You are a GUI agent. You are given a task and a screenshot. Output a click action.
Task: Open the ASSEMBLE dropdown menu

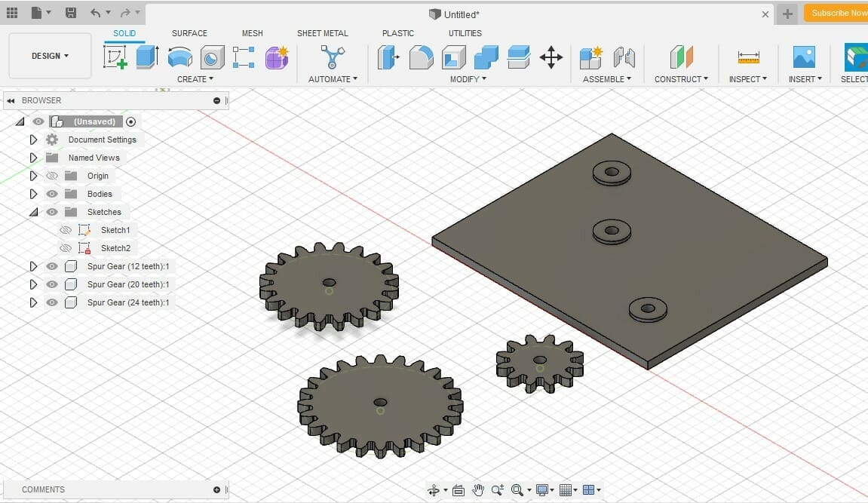click(607, 79)
